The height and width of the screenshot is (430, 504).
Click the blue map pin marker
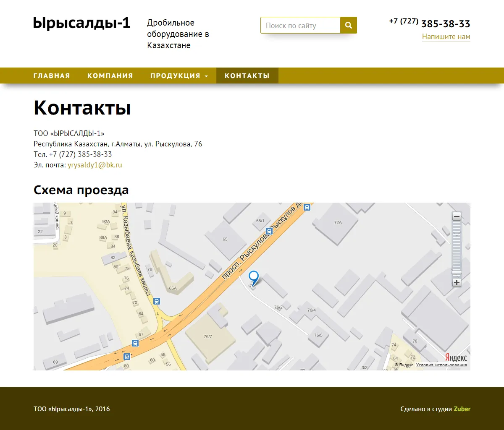(254, 278)
